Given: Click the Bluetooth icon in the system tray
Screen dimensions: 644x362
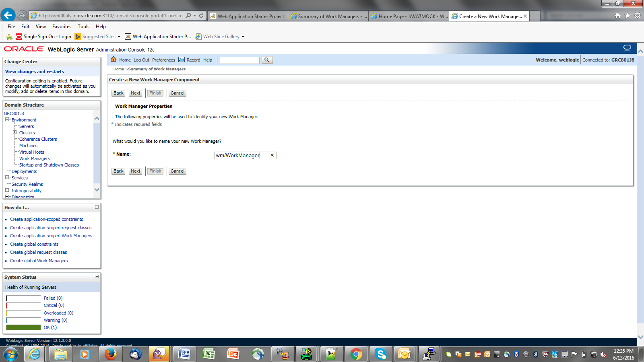Looking at the screenshot, I should (535, 354).
